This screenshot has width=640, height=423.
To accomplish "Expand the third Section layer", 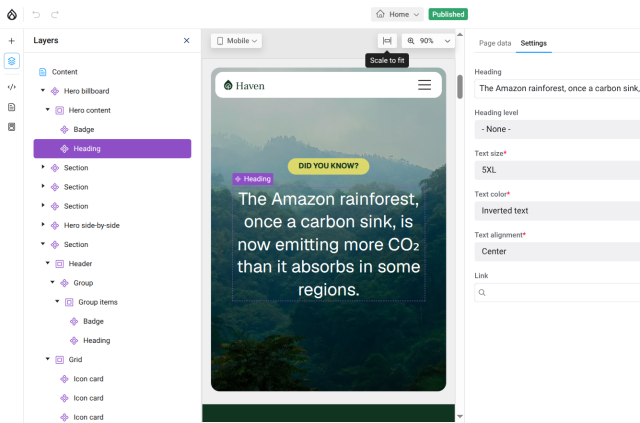I will (43, 205).
